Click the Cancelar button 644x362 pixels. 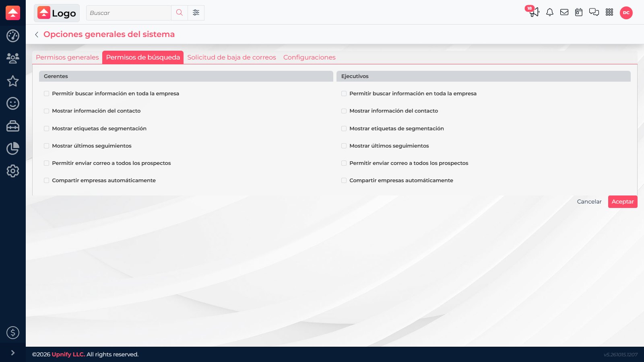(x=589, y=202)
